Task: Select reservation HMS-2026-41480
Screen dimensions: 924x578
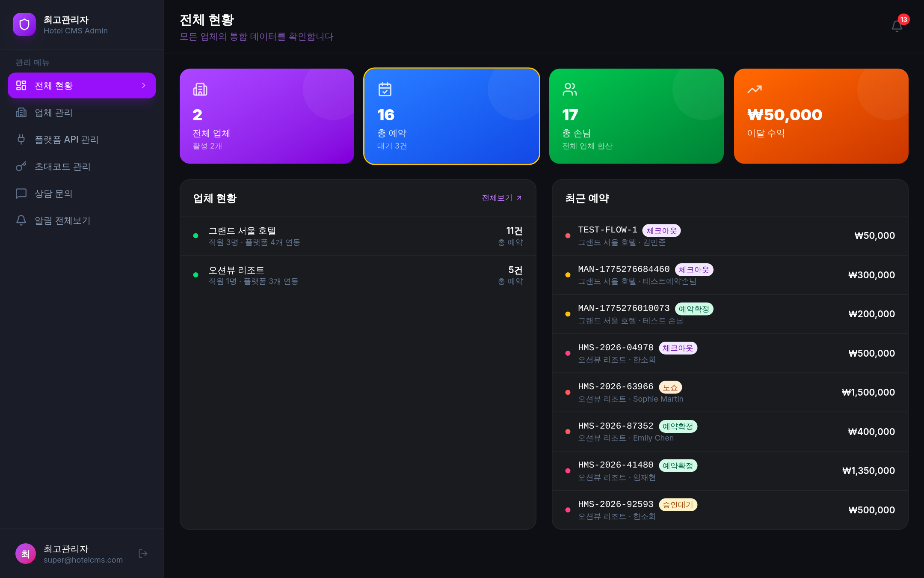Action: pos(730,471)
